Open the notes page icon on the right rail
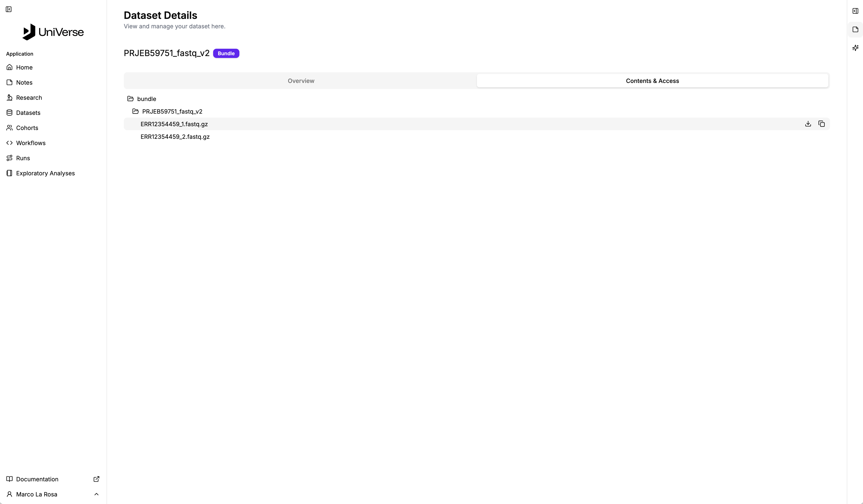This screenshot has height=504, width=863. click(x=855, y=29)
